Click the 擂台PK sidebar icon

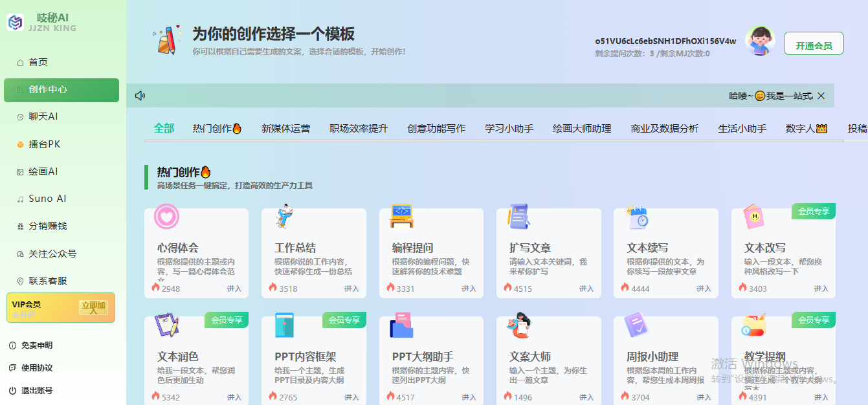21,144
